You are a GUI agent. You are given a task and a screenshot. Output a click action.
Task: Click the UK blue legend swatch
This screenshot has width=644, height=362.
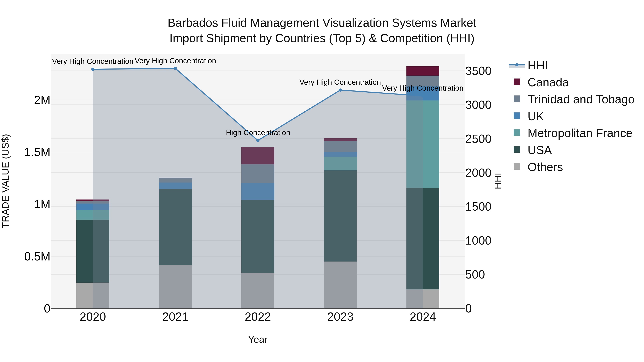coord(517,116)
